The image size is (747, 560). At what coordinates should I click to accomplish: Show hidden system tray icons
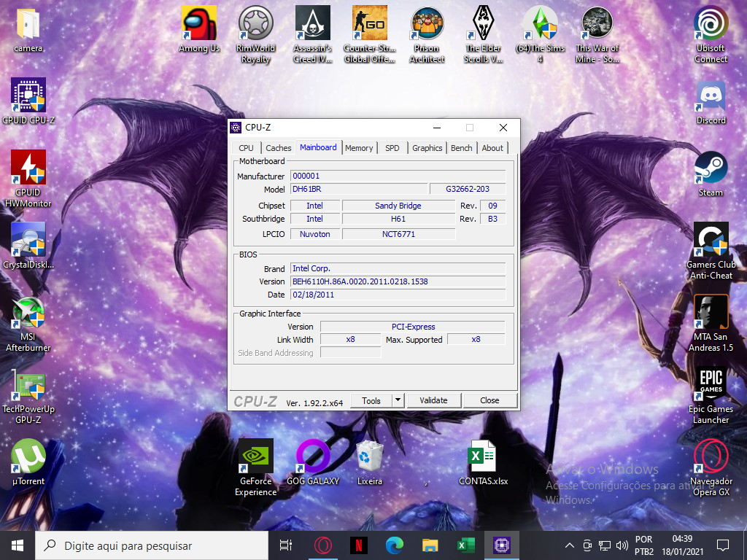click(569, 545)
